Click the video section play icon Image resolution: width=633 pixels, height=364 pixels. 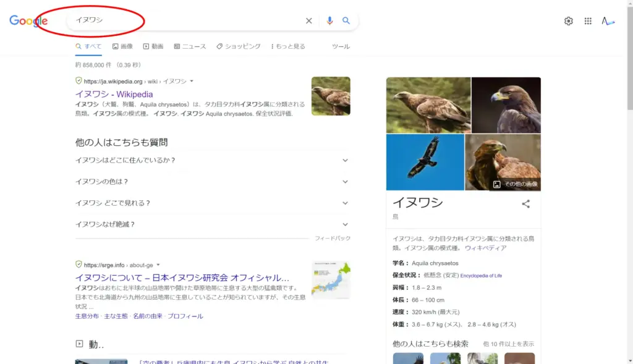[79, 344]
